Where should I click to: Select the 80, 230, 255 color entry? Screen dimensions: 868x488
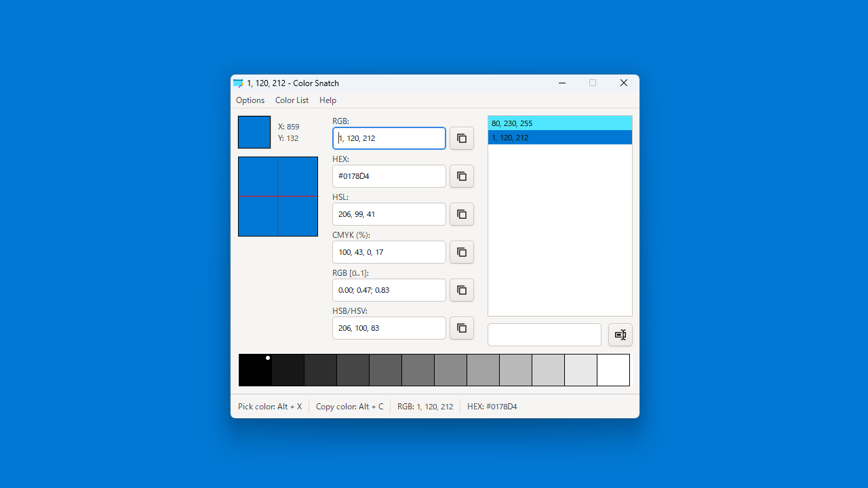point(559,123)
